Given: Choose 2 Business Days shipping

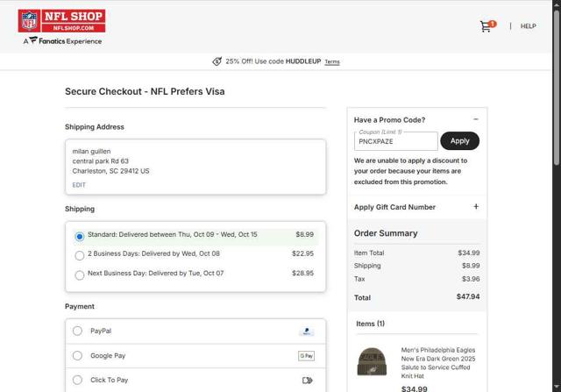Looking at the screenshot, I should pyautogui.click(x=80, y=255).
